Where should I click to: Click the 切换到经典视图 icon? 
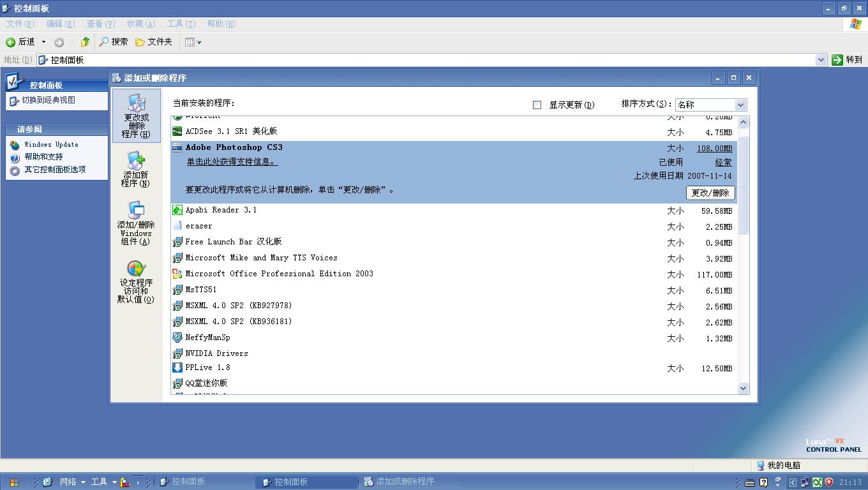[x=14, y=101]
